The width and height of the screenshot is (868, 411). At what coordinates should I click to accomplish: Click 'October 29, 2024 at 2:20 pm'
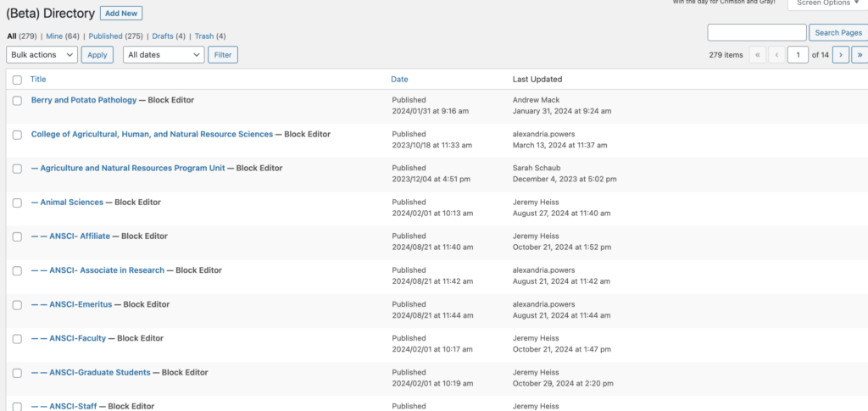point(563,383)
